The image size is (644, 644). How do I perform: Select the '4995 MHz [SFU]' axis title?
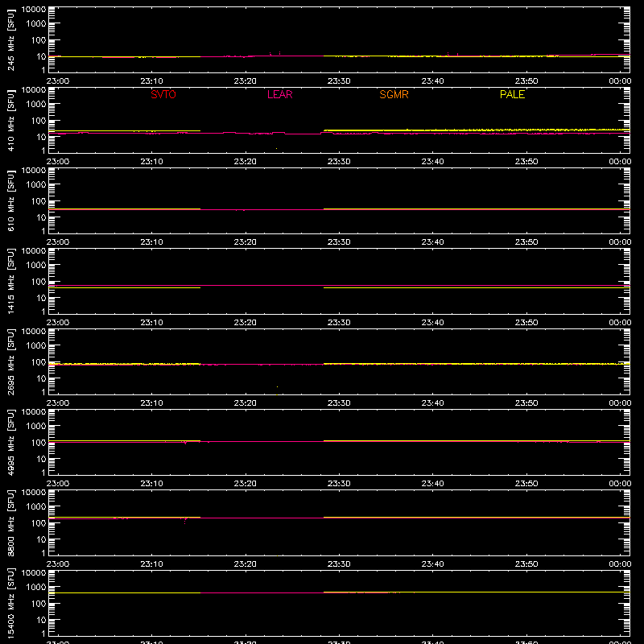click(10, 442)
